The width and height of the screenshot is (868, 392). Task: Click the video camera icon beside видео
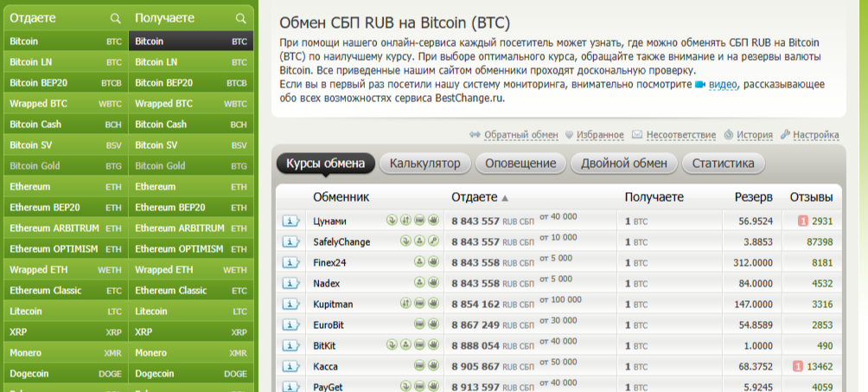coord(700,85)
